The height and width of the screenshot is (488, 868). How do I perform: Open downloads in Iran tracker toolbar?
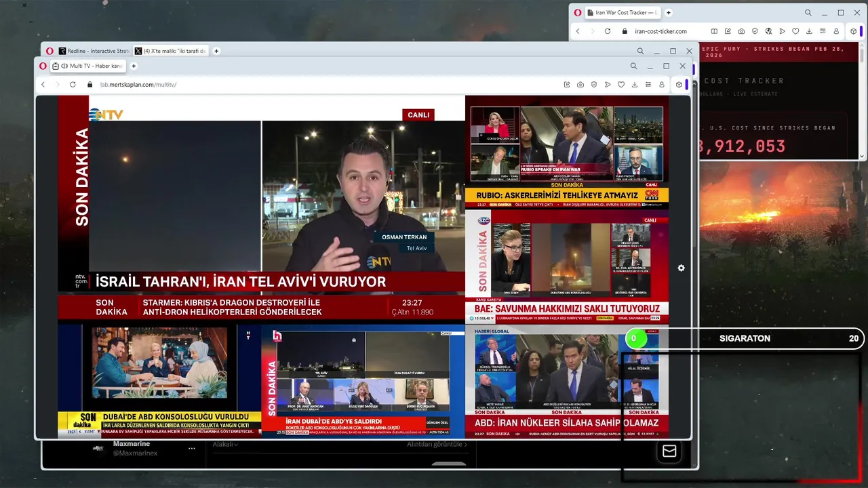pos(809,31)
